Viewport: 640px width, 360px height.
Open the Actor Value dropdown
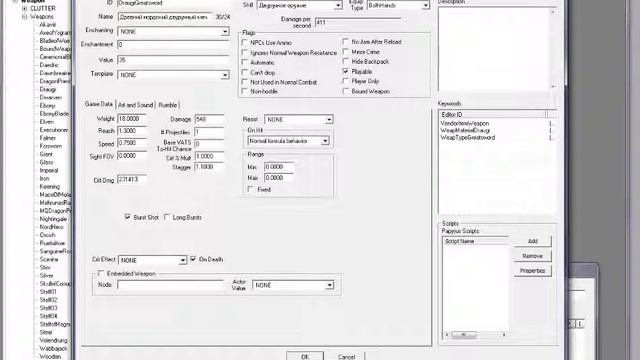click(x=329, y=285)
